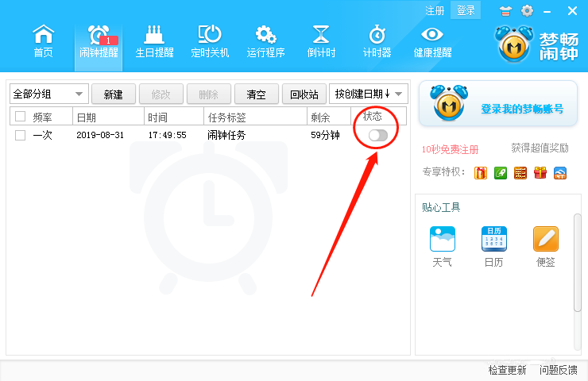Open the 日历 calendar tool
588x381 pixels.
pyautogui.click(x=494, y=246)
